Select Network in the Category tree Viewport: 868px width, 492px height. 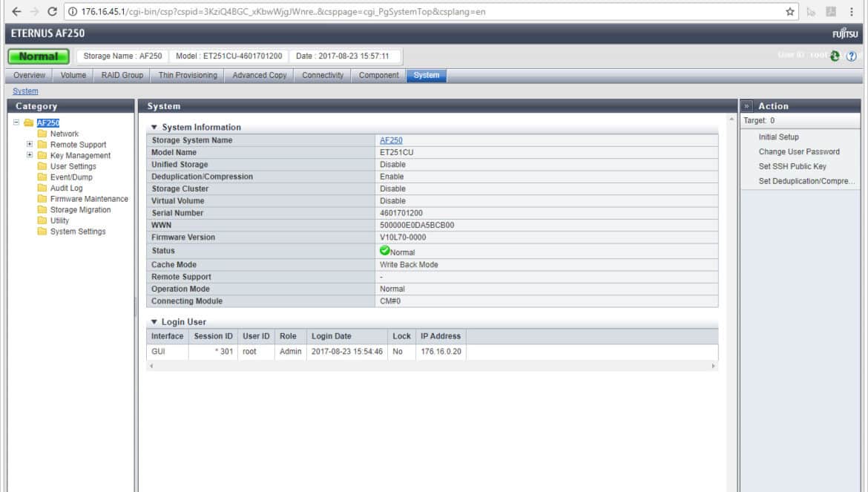tap(65, 134)
